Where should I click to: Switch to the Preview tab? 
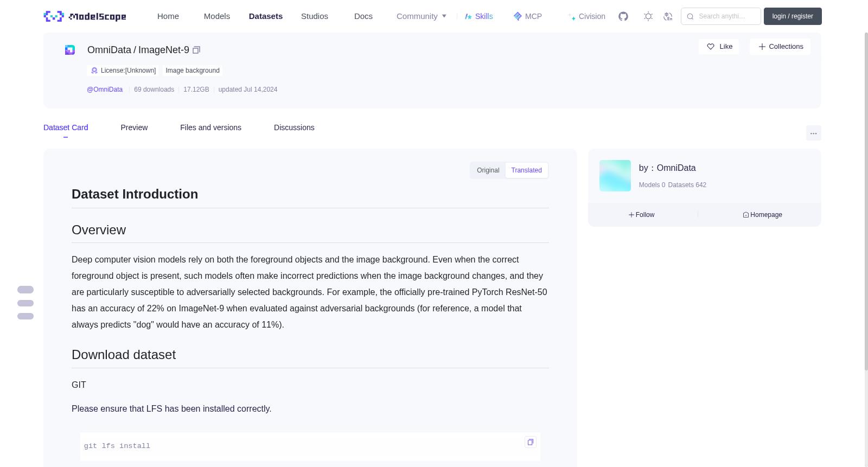134,127
